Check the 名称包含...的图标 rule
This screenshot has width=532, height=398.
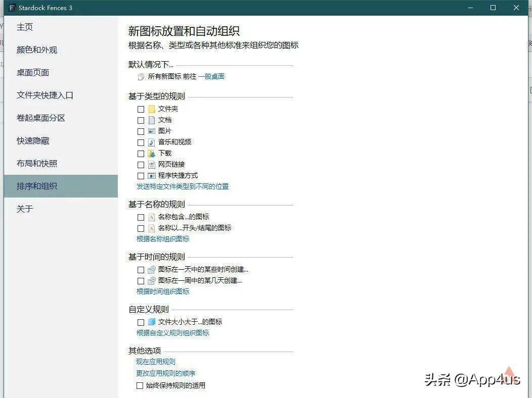click(x=140, y=217)
